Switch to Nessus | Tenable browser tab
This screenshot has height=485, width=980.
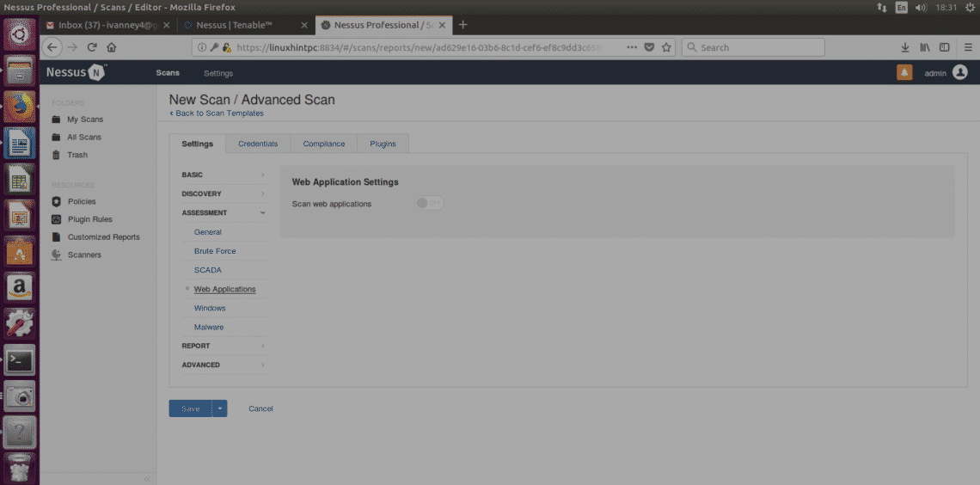point(246,25)
